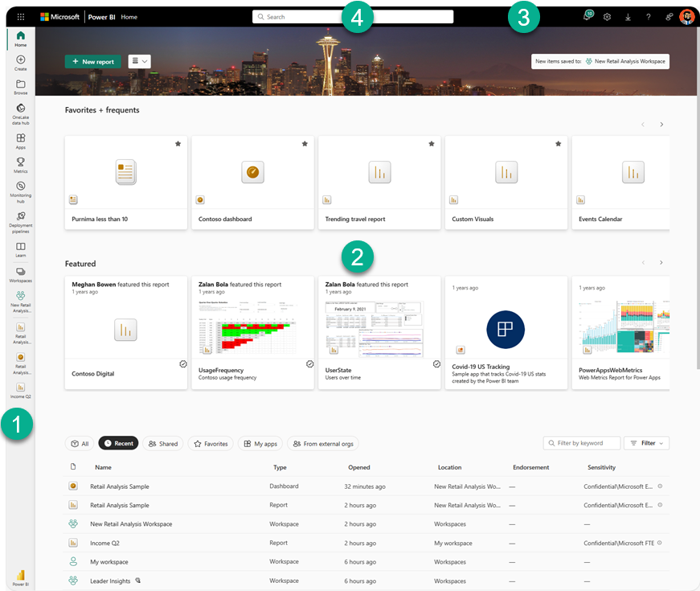
Task: Click the Sensitivity column header
Action: [601, 467]
